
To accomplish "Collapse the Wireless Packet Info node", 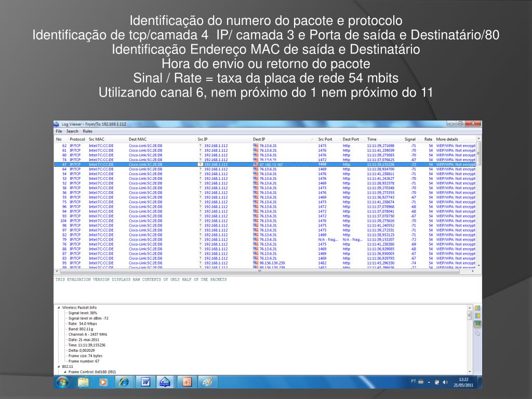I will [x=59, y=308].
